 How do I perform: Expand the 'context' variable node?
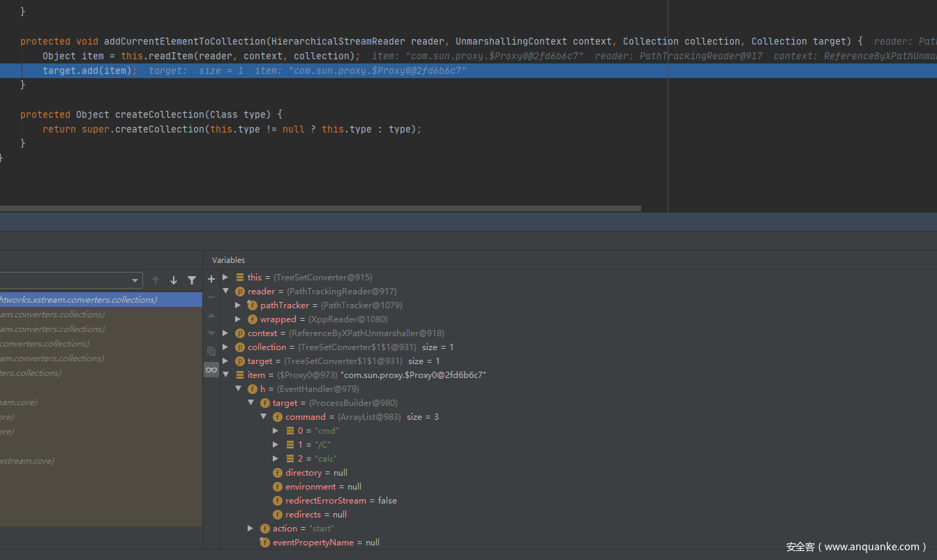[225, 333]
